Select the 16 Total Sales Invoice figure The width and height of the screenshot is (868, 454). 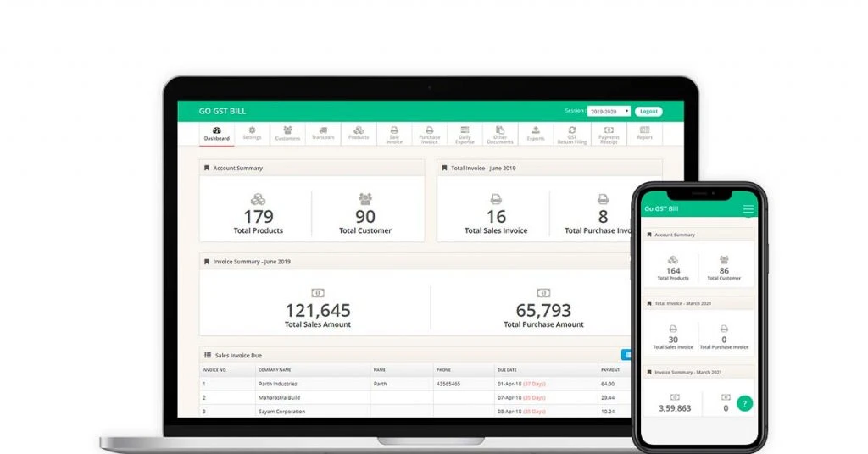pyautogui.click(x=496, y=216)
